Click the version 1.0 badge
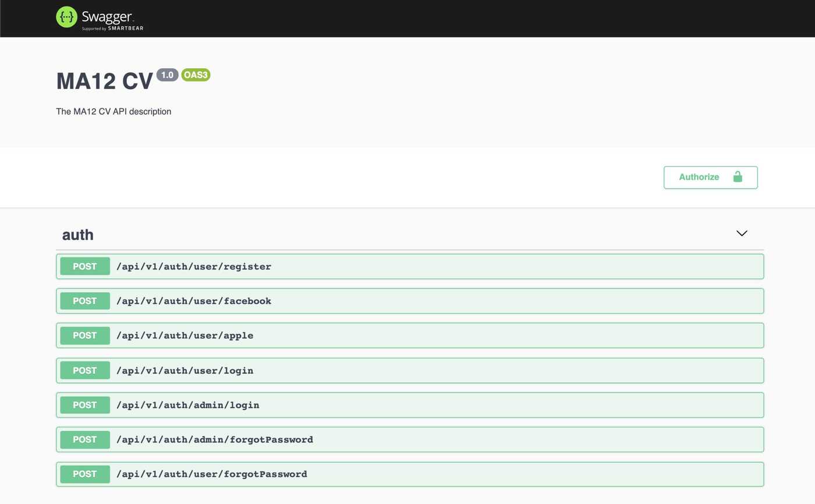The width and height of the screenshot is (815, 504). tap(168, 74)
